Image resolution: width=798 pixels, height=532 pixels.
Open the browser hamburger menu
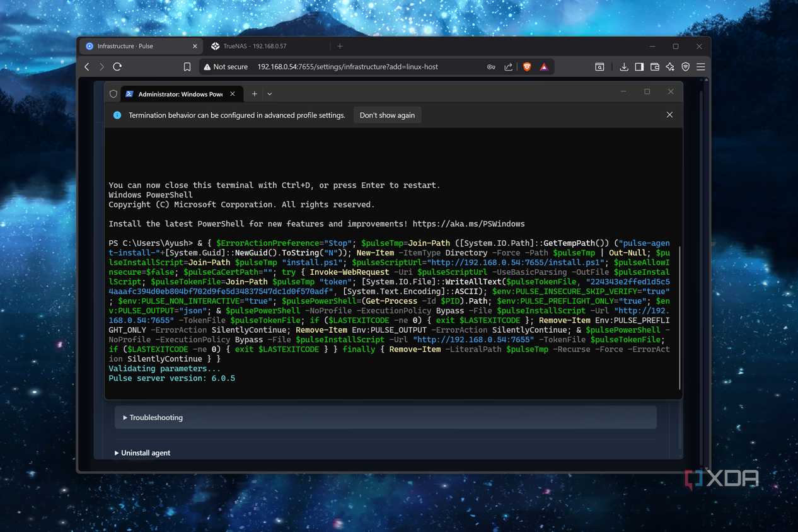point(700,67)
